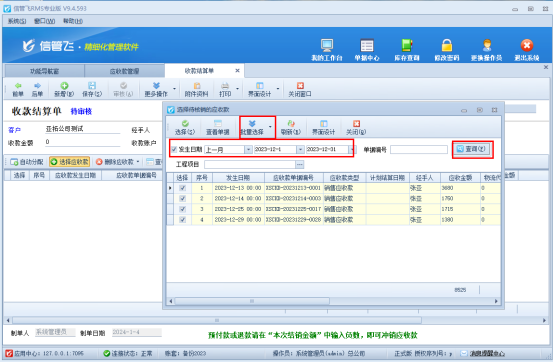The height and width of the screenshot is (362, 553).
Task: Click 更换操作员 user icon
Action: (487, 46)
